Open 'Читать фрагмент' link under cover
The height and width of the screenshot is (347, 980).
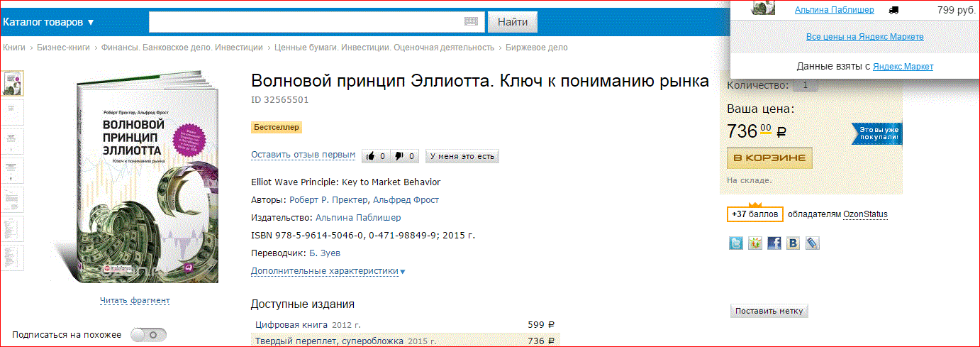(135, 300)
